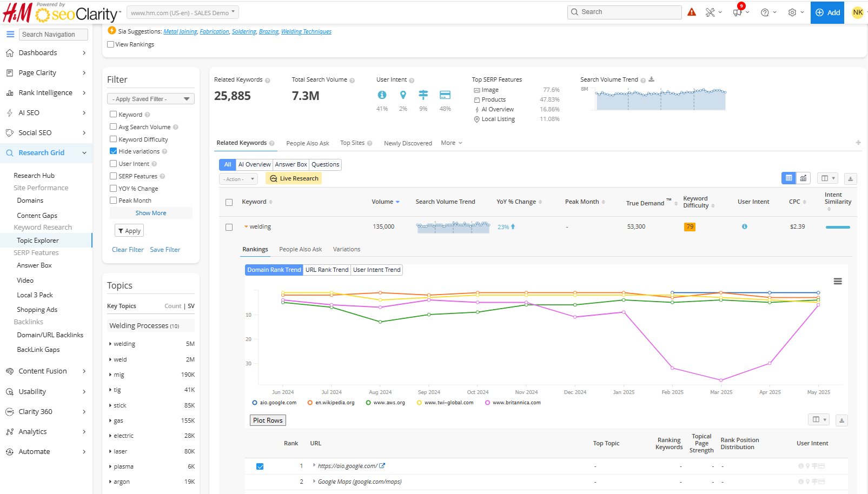Click the download icon above keyword table
The image size is (868, 494).
850,178
